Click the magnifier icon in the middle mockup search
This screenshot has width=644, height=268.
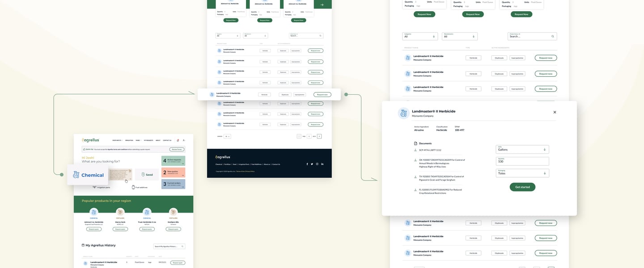click(320, 35)
